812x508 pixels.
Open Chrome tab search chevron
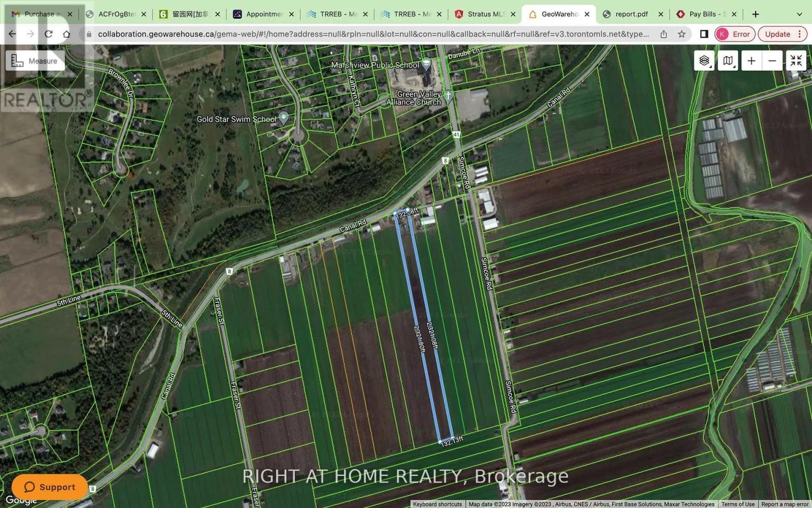[799, 14]
